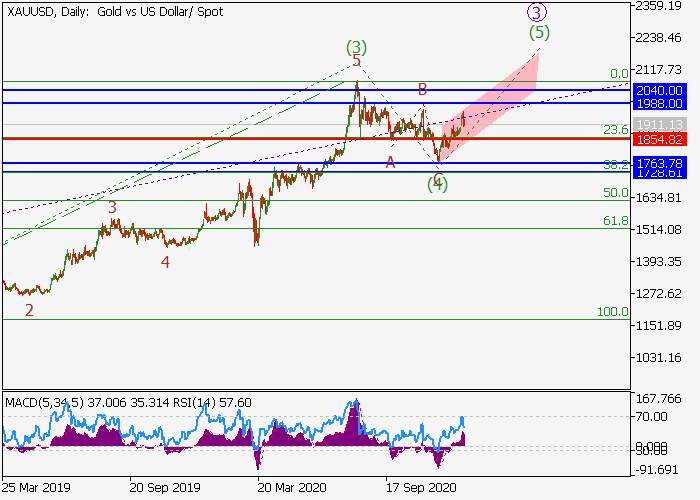Select the green (5) wave label

pyautogui.click(x=539, y=33)
